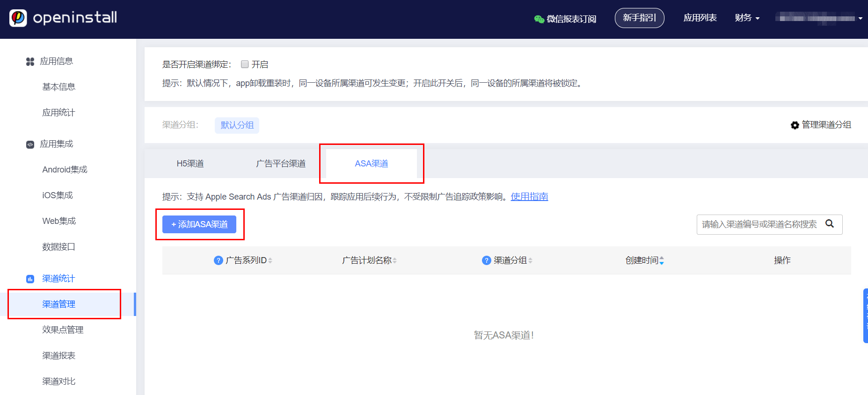Image resolution: width=868 pixels, height=395 pixels.
Task: Sort by 广告系列ID column arrows
Action: pos(270,260)
